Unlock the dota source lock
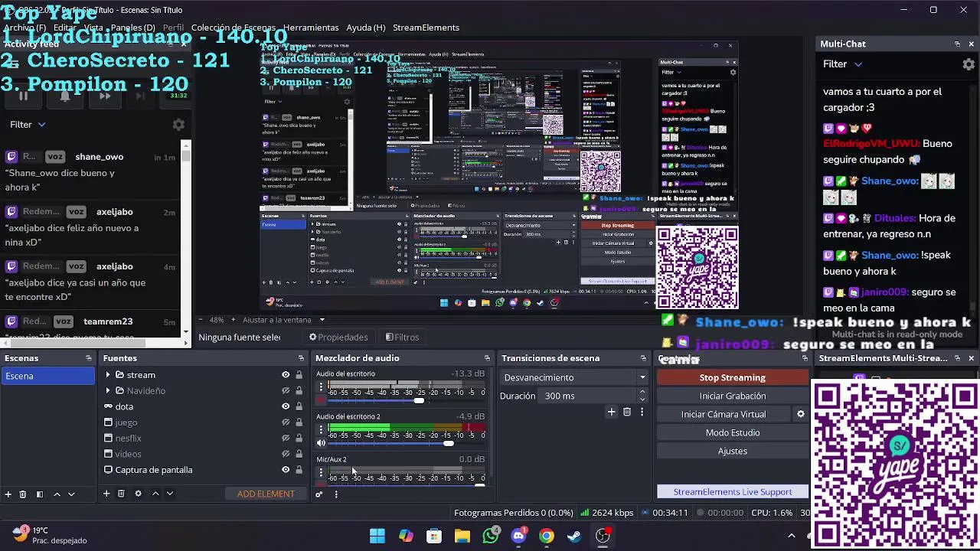 [299, 406]
